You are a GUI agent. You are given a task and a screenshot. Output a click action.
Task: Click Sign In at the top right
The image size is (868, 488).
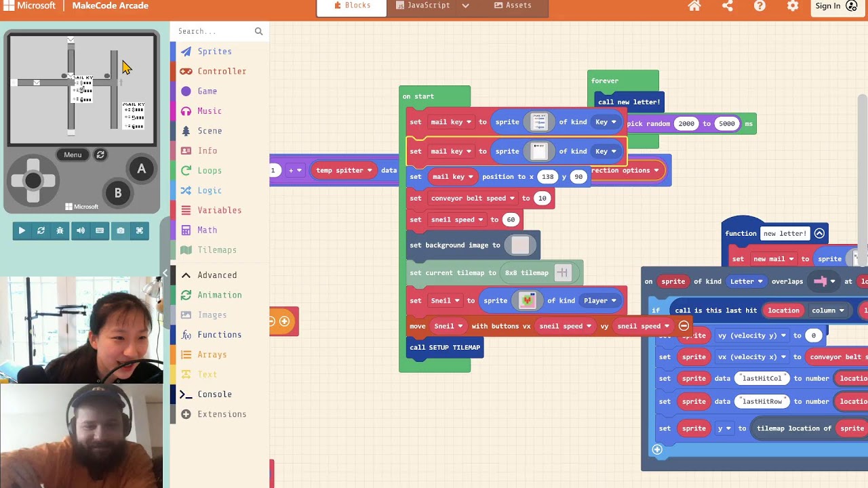(x=837, y=6)
